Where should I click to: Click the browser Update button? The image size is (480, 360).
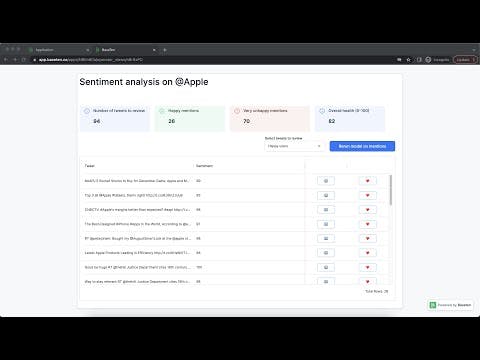pyautogui.click(x=465, y=60)
